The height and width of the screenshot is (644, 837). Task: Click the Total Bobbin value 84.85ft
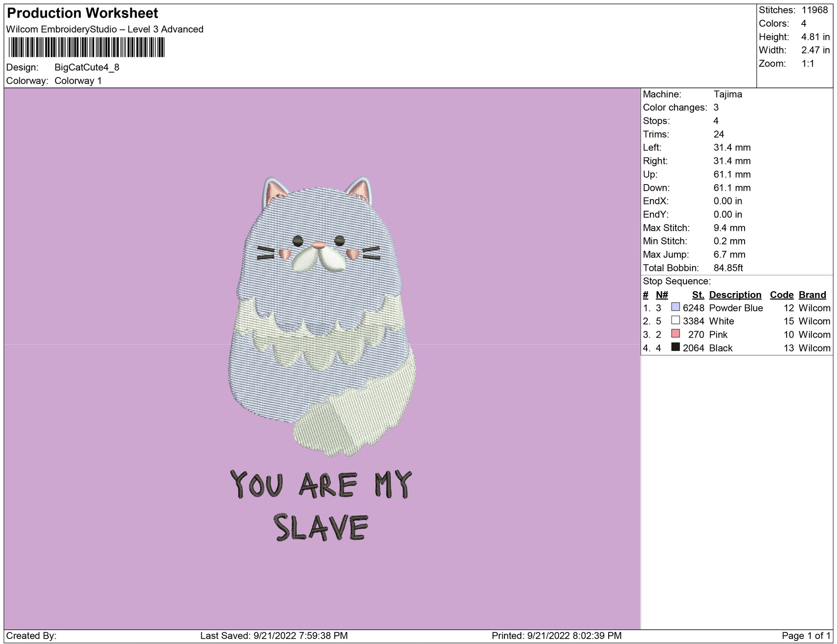[x=728, y=268]
